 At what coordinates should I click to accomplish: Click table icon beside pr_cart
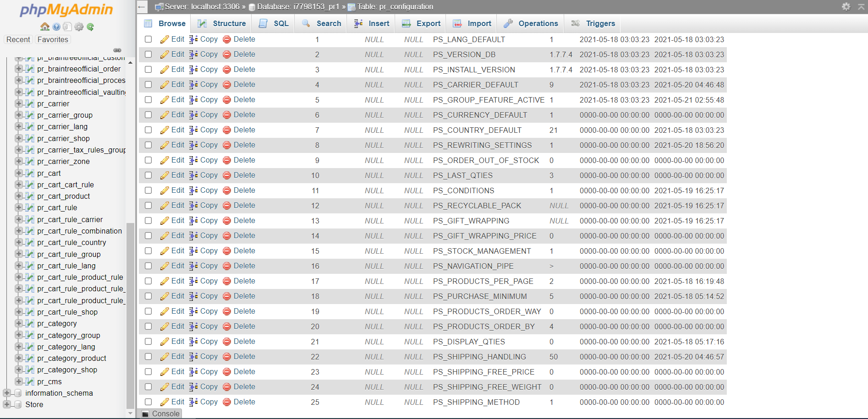30,173
